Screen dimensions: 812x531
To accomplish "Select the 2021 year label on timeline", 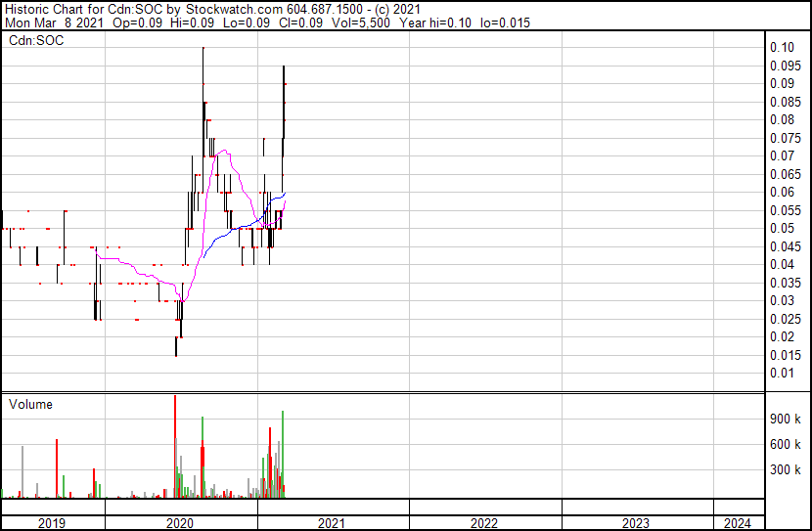I will (x=333, y=523).
